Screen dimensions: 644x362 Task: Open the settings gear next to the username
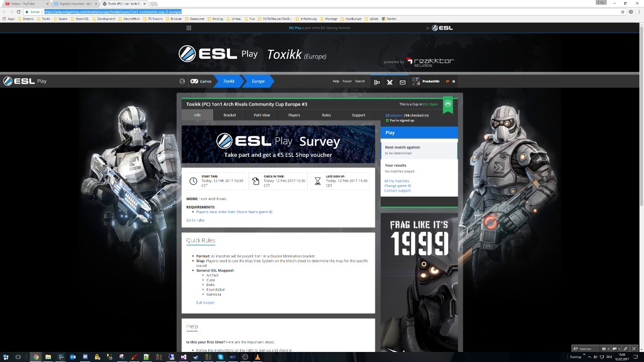pos(453,81)
